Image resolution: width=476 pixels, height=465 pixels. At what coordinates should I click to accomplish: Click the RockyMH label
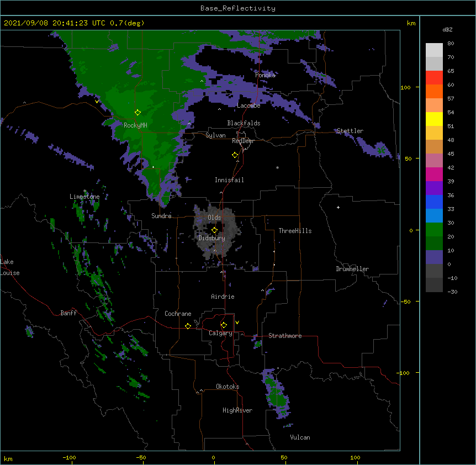(x=135, y=125)
